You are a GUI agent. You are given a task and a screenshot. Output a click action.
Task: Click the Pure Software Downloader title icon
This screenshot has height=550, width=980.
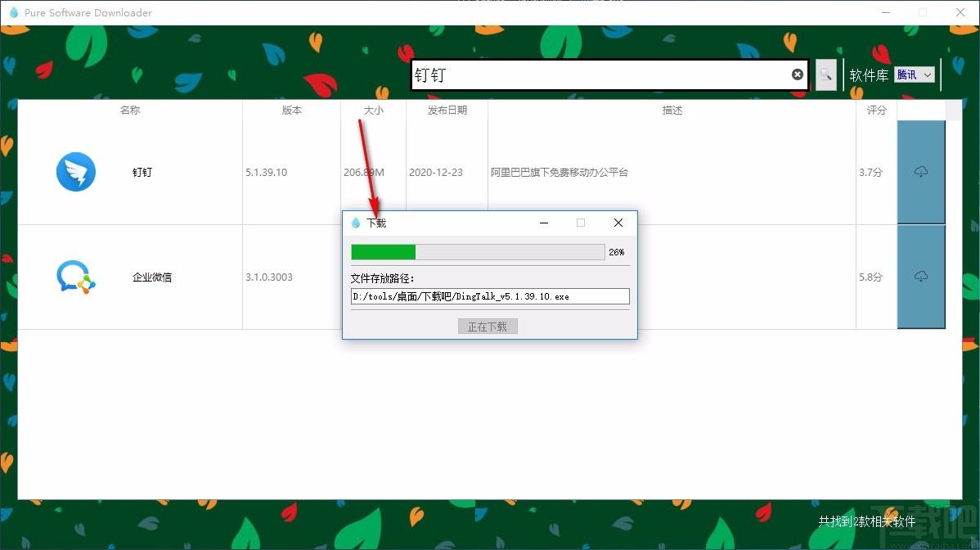click(14, 12)
